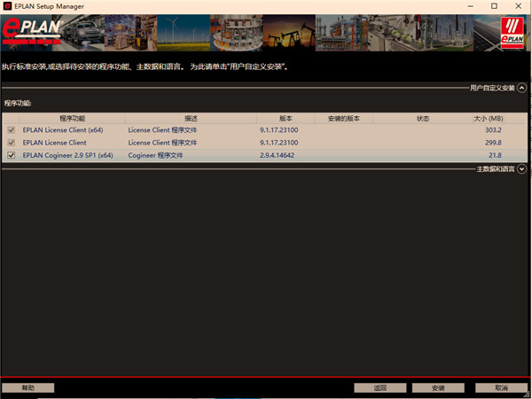Click the 21.8 size value
532x399 pixels.
[496, 155]
